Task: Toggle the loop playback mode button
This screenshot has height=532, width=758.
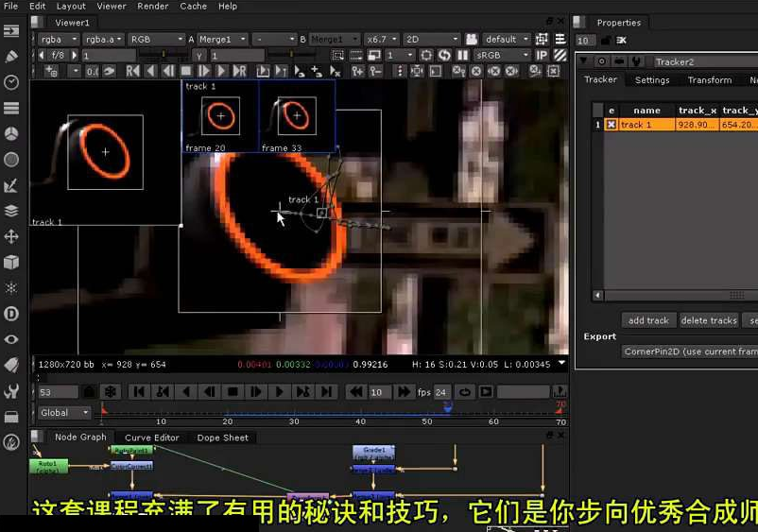Action: pyautogui.click(x=465, y=391)
